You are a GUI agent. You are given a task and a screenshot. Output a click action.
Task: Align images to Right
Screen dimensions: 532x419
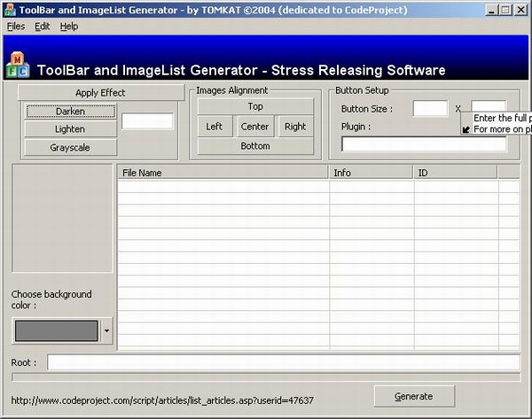[295, 127]
